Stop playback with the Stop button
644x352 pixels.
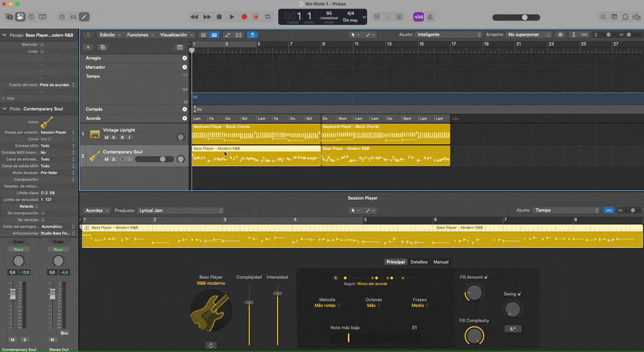(x=219, y=17)
